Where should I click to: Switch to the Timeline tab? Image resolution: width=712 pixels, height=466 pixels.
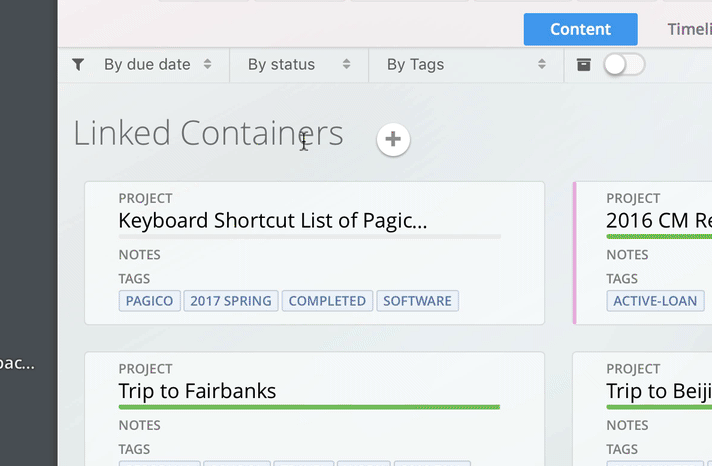tap(688, 29)
